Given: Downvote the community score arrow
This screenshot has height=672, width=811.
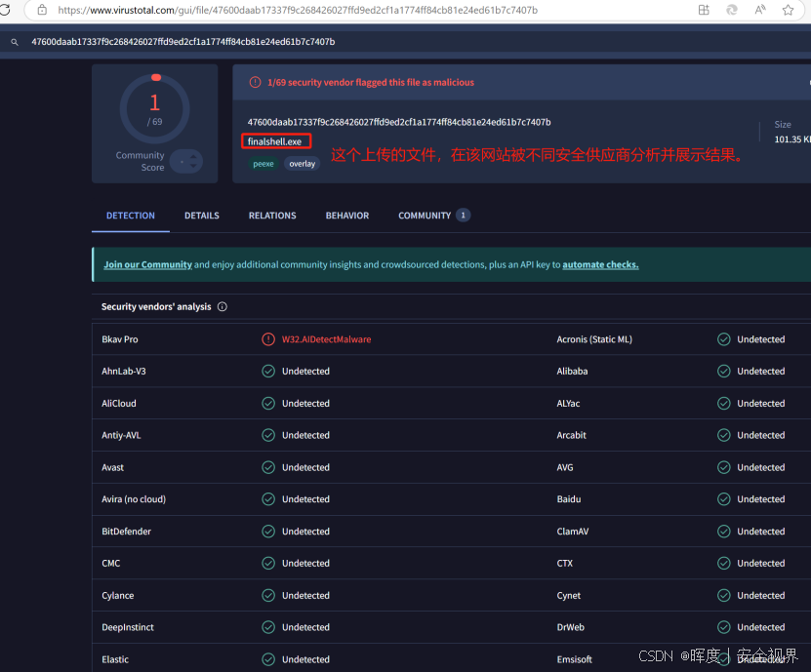Looking at the screenshot, I should point(193,166).
